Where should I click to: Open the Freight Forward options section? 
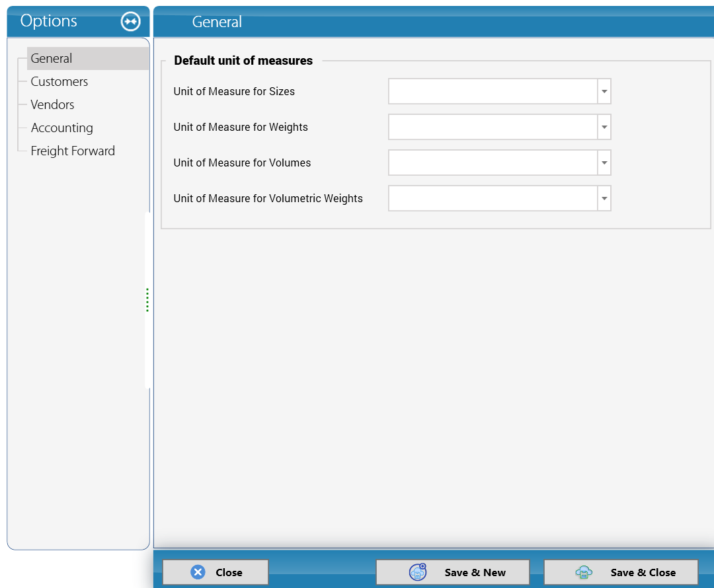[73, 151]
